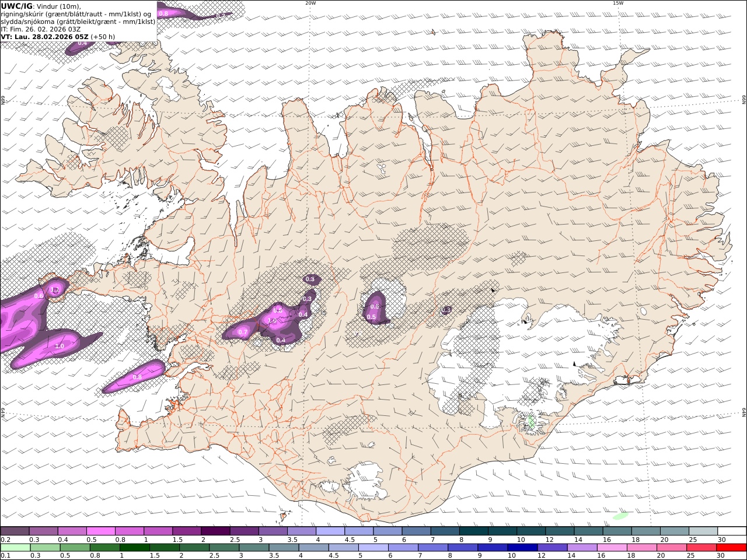Click the 1.2 snowfall contour label
This screenshot has width=747, height=560.
coord(55,289)
